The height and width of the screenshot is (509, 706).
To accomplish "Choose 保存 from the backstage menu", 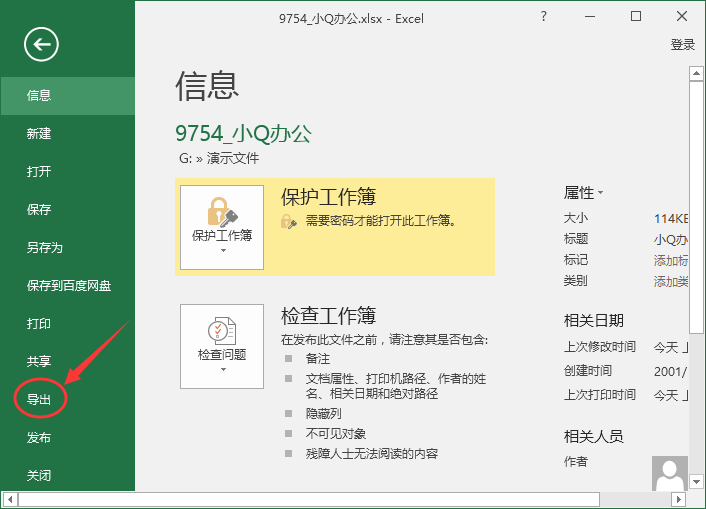I will pyautogui.click(x=68, y=209).
